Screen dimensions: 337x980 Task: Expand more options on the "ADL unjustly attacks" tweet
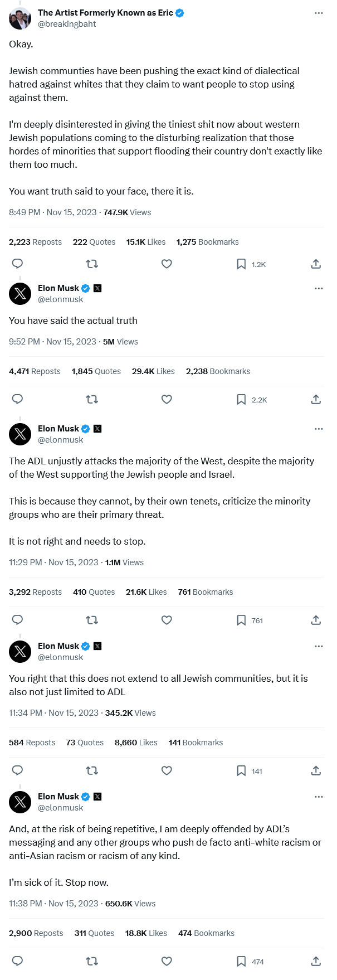319,429
